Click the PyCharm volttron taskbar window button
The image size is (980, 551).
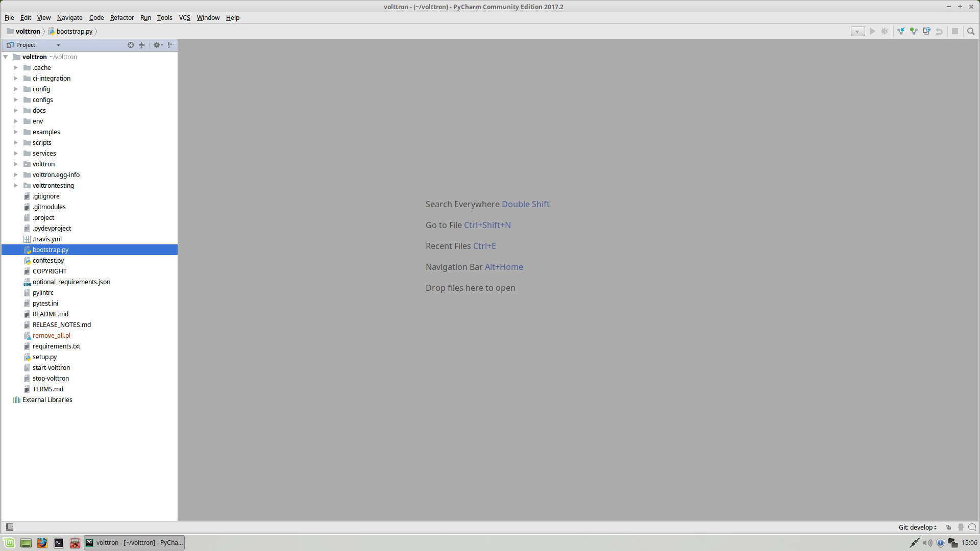click(x=134, y=543)
